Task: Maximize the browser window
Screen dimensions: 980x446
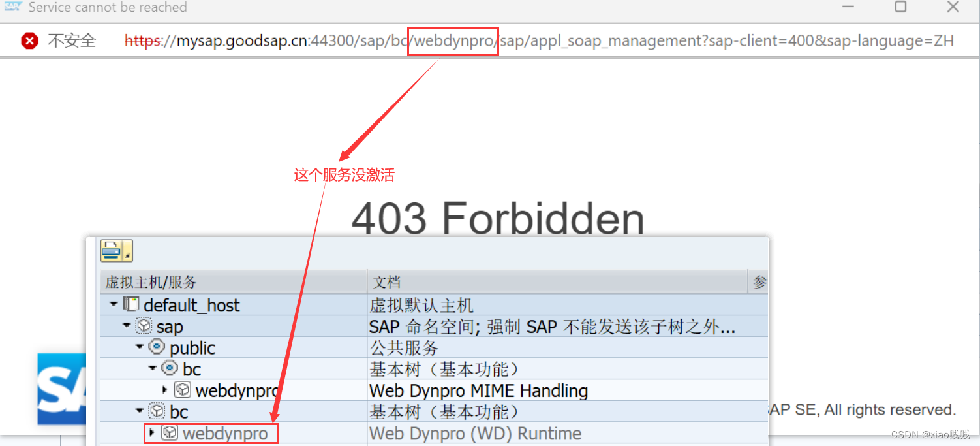Action: tap(900, 7)
